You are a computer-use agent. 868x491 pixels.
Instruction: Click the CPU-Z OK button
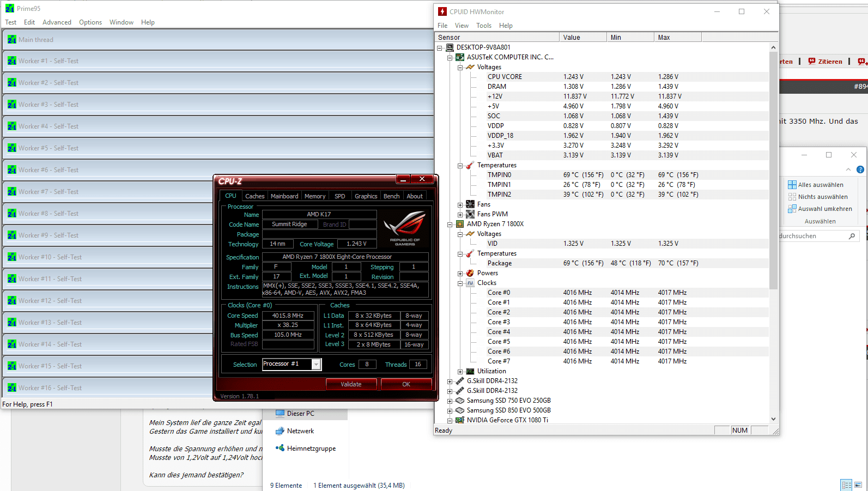click(406, 384)
